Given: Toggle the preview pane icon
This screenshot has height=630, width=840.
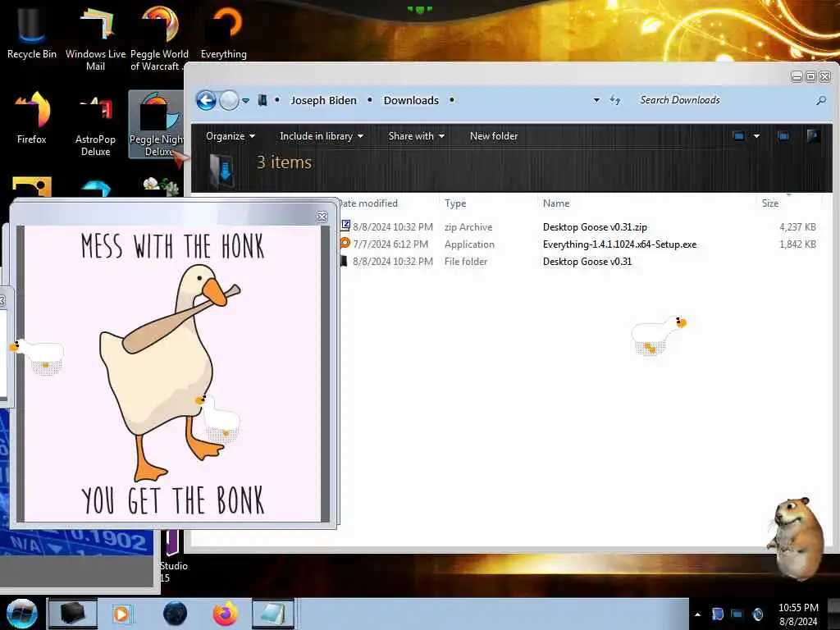Looking at the screenshot, I should pos(783,136).
